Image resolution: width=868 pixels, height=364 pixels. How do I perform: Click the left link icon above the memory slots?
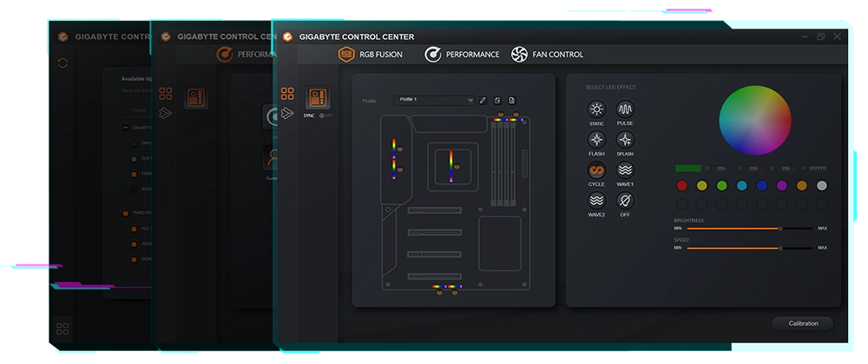click(x=501, y=114)
